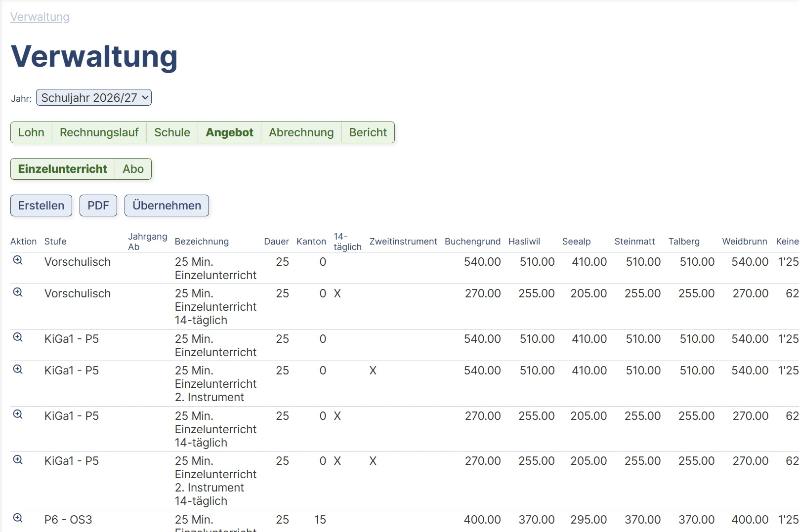Click Seealp value 295.00 in P6 - OS3 row

pyautogui.click(x=589, y=520)
